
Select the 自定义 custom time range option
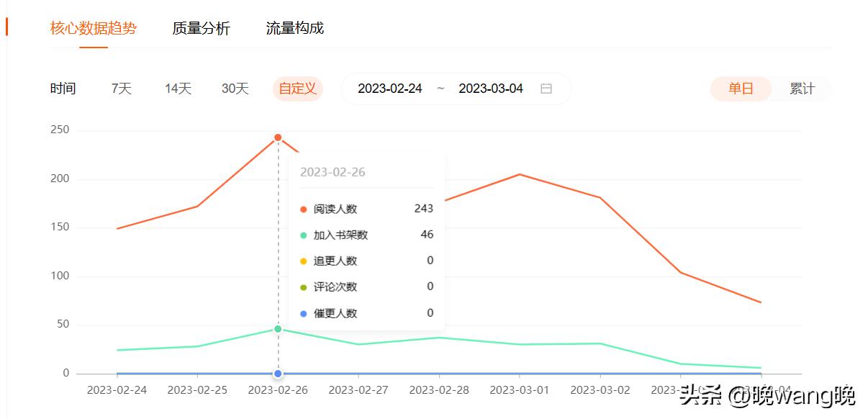297,88
